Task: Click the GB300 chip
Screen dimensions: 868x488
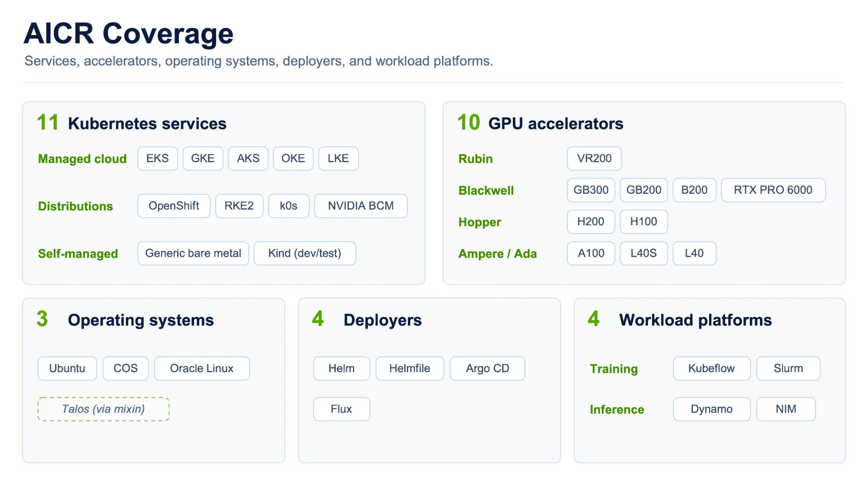Action: point(591,190)
